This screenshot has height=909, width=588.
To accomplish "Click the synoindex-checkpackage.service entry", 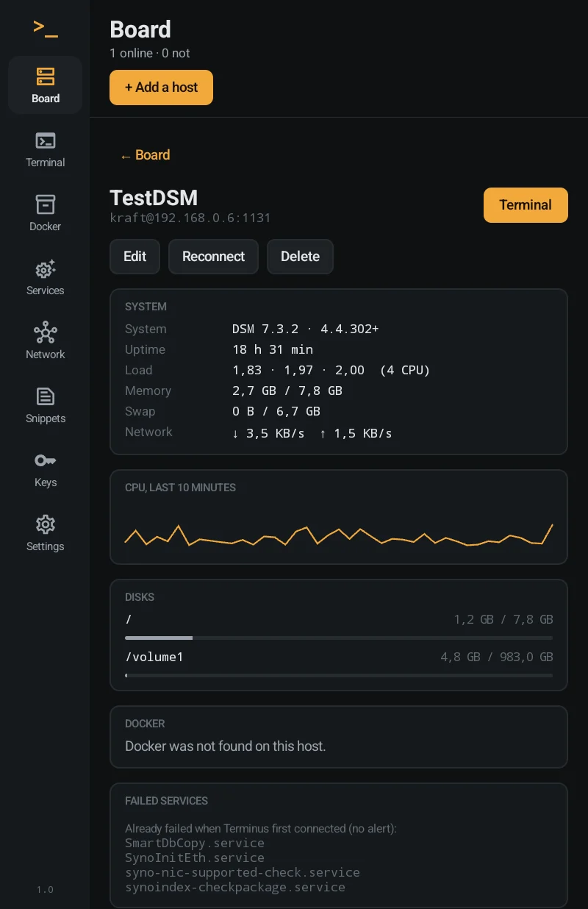I will [235, 887].
